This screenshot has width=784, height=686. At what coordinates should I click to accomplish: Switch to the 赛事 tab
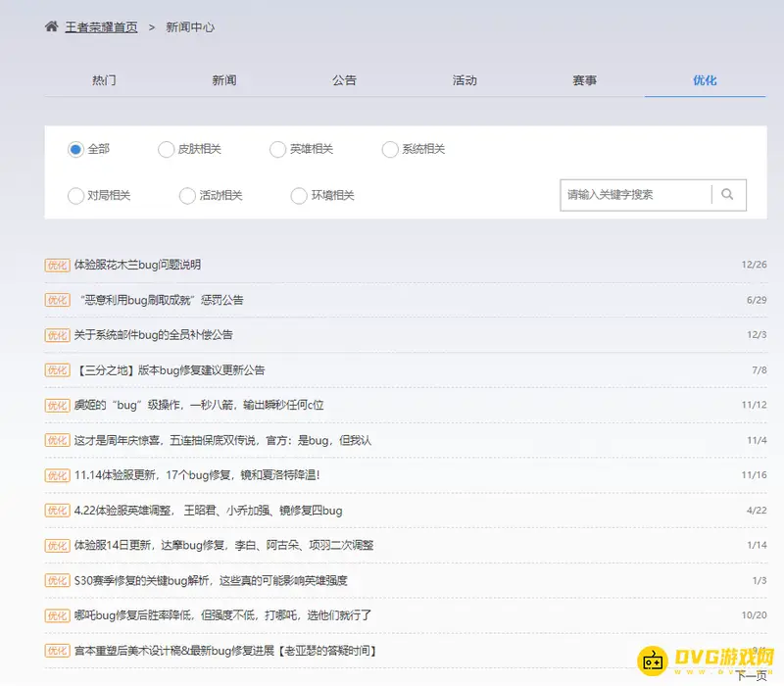(584, 80)
